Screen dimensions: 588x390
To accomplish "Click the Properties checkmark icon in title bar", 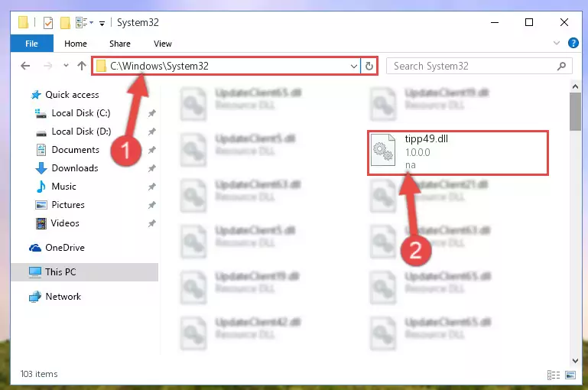I will coord(48,23).
